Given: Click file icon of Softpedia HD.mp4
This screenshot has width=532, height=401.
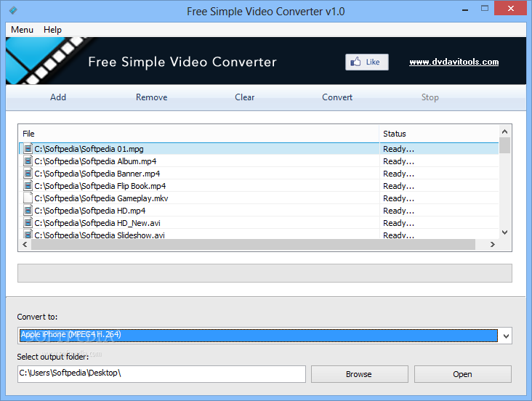Looking at the screenshot, I should [28, 211].
